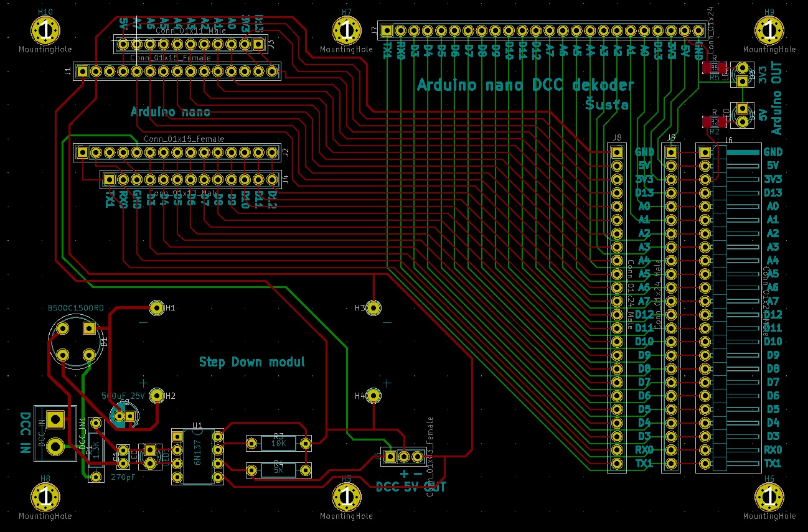Select the 'Arduino nano' label text

tap(170, 112)
